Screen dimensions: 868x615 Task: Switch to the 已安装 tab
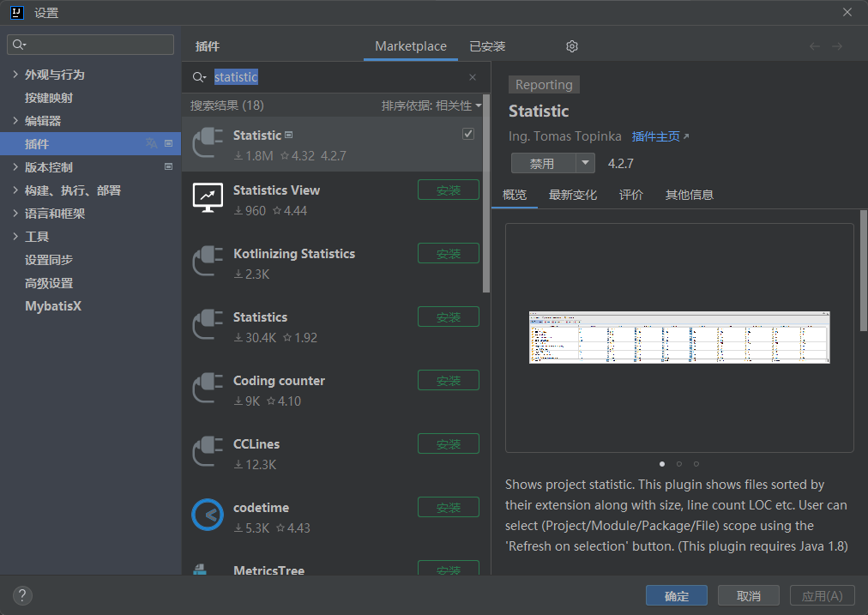click(x=487, y=46)
